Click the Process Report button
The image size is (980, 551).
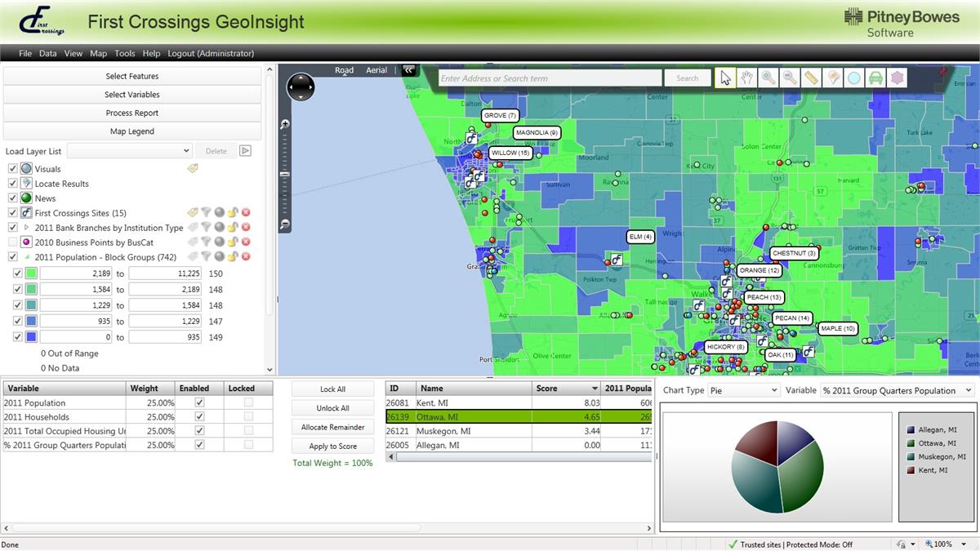[132, 113]
